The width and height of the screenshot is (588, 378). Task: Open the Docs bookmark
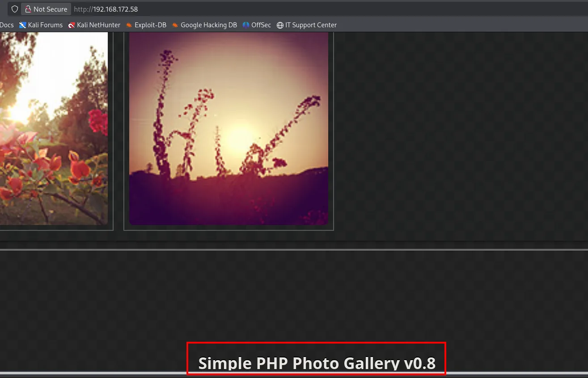pyautogui.click(x=7, y=25)
